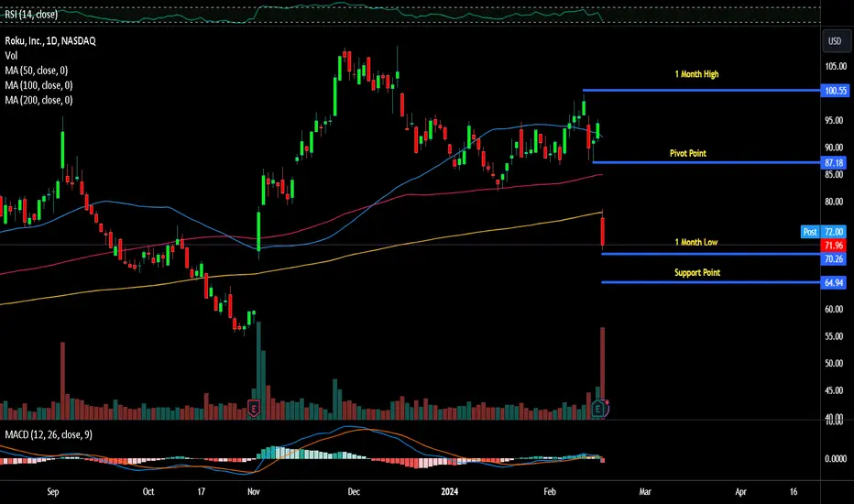Click the Apr label on time axis
The width and height of the screenshot is (854, 504).
point(740,491)
